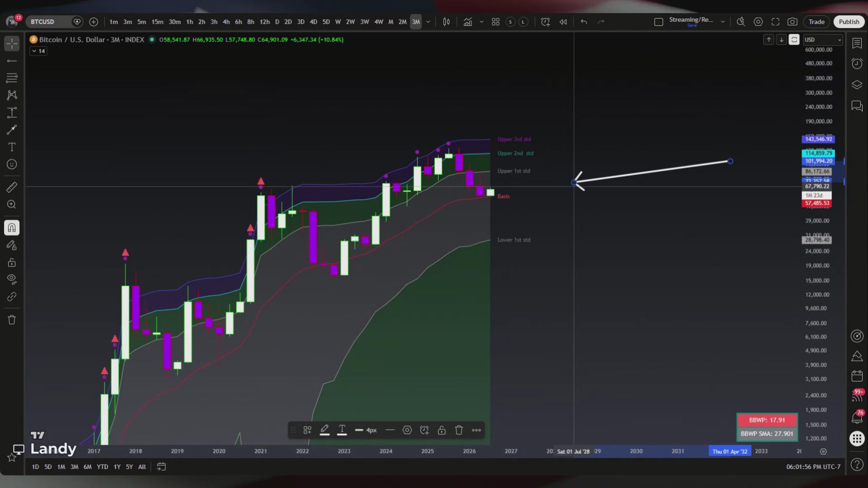
Task: Open the alerts panel on right sidebar
Action: click(x=857, y=63)
